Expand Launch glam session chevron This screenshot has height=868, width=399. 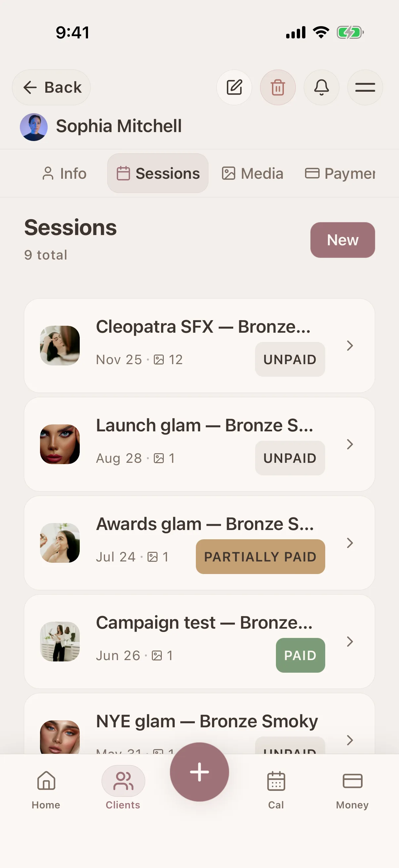(350, 444)
